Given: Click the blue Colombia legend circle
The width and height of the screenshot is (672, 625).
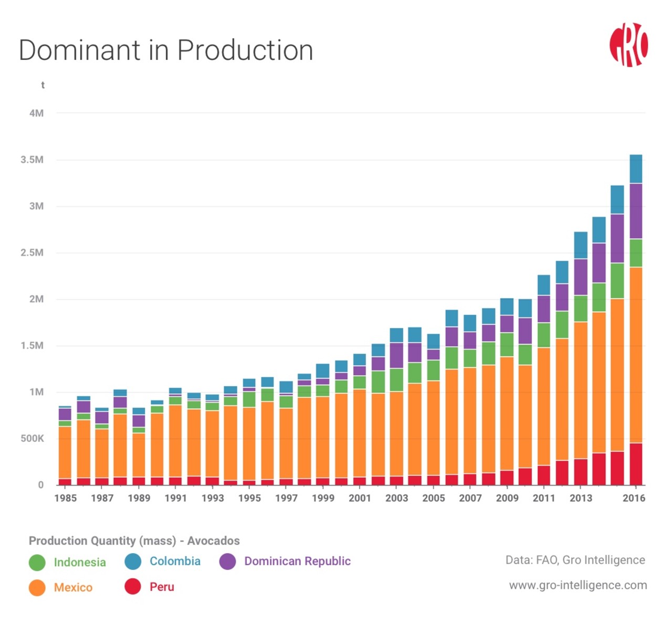Looking at the screenshot, I should click(133, 561).
